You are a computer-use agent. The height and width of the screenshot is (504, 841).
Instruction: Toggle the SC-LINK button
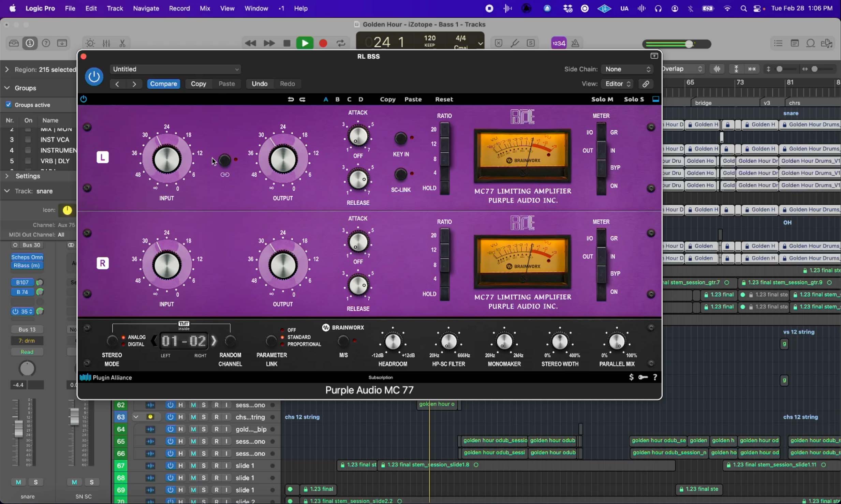(400, 174)
